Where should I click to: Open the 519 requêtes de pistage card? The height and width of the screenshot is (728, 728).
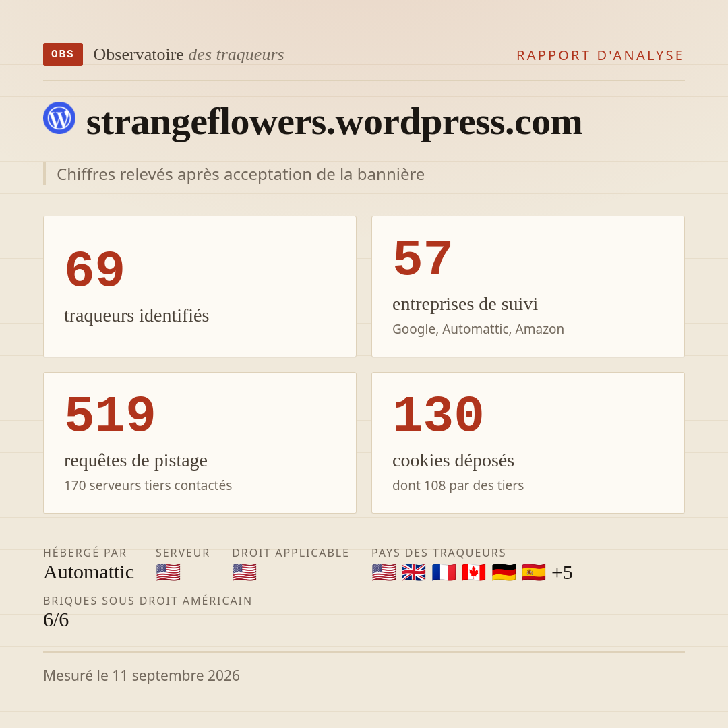pyautogui.click(x=200, y=443)
